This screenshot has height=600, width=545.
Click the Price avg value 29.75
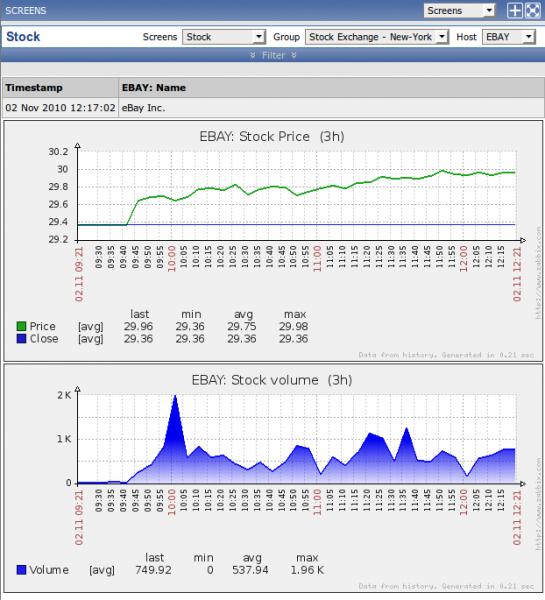coord(242,326)
